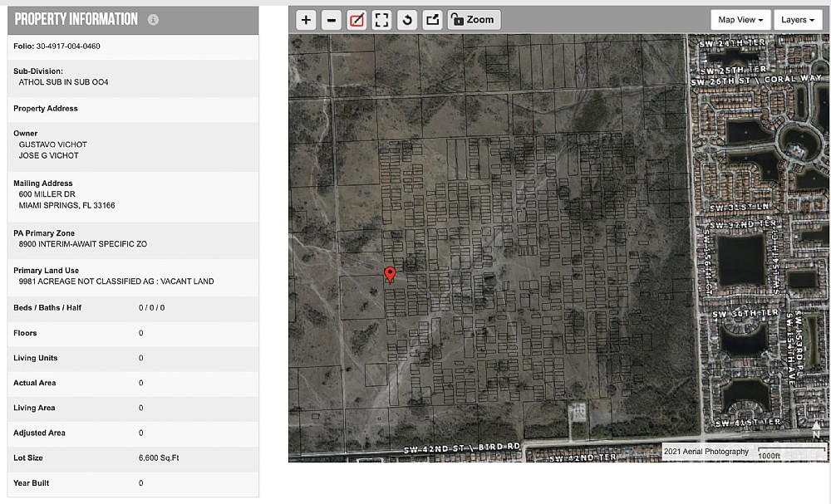The height and width of the screenshot is (504, 831).
Task: Open the export/share map icon
Action: click(432, 20)
